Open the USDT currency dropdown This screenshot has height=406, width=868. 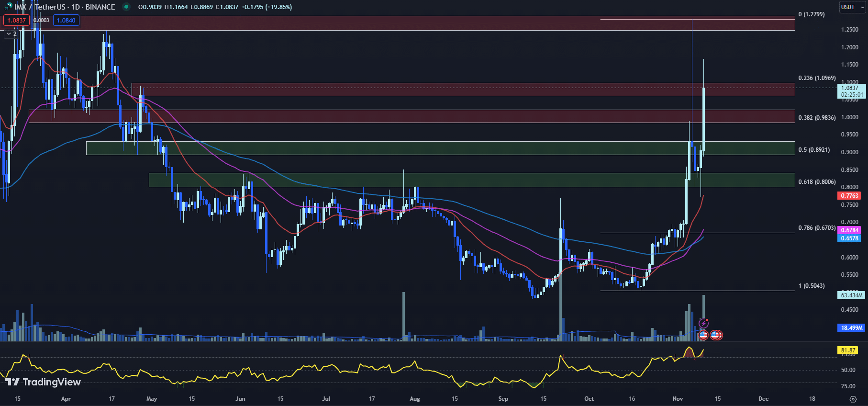pyautogui.click(x=852, y=7)
